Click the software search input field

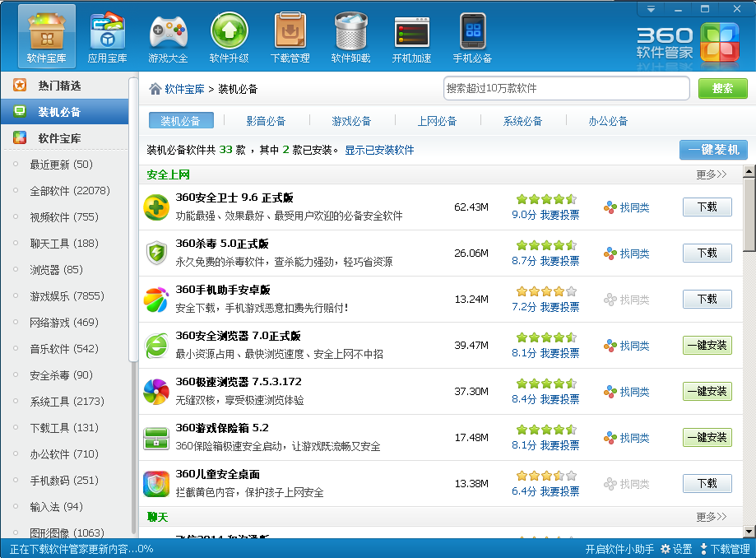click(x=566, y=88)
